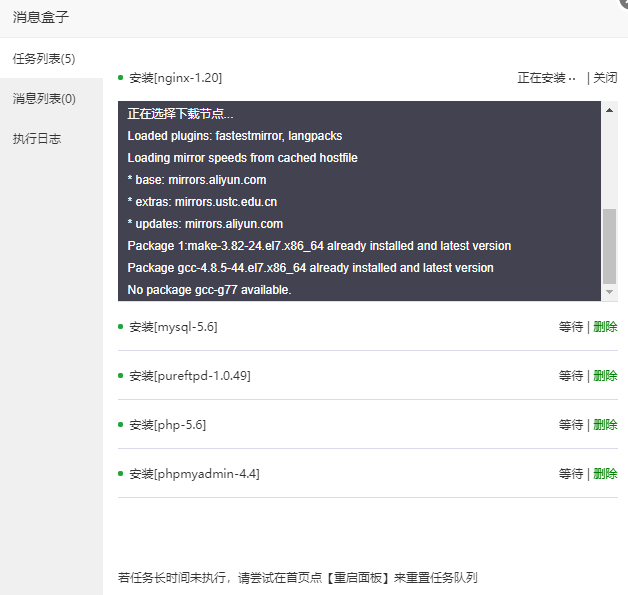Screen dimensions: 628x595
Task: Delete the phpmyadmin-4.4 install task
Action: click(605, 474)
